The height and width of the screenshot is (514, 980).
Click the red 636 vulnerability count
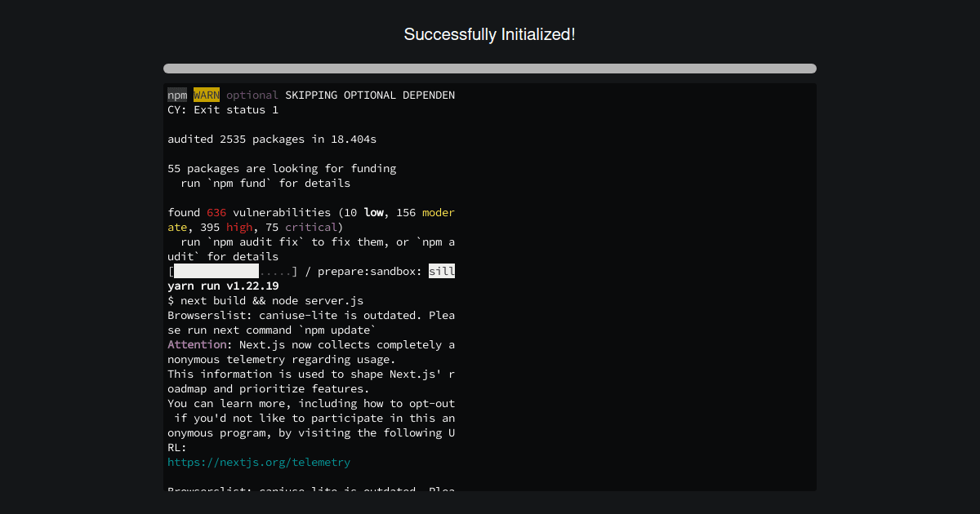tap(216, 212)
